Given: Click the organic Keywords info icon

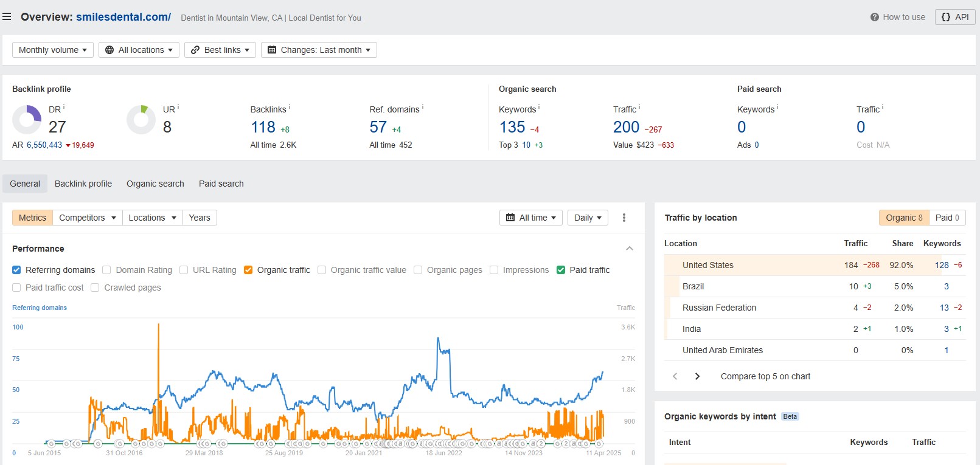Looking at the screenshot, I should pos(539,106).
